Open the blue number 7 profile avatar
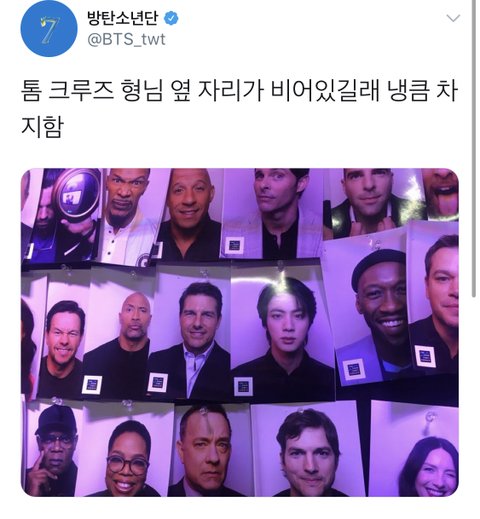This screenshot has width=480, height=519. 49,29
